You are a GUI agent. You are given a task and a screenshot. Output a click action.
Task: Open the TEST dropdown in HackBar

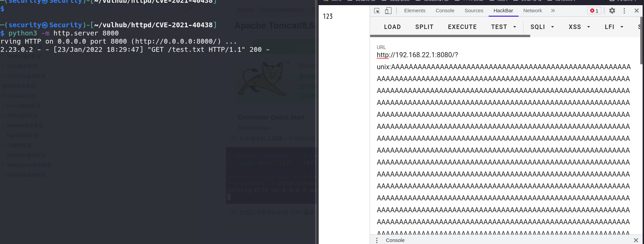point(504,27)
